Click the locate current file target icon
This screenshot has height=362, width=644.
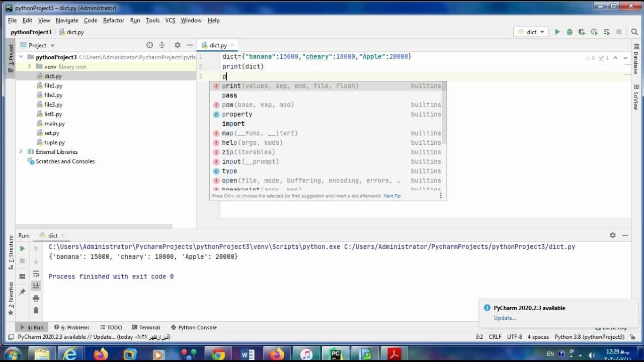149,45
